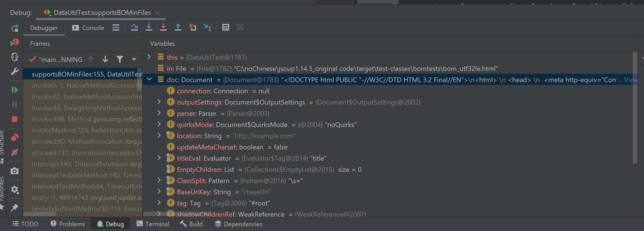Select intercept:149 TimeoutExtension frame
The image size is (644, 231).
[x=83, y=164]
